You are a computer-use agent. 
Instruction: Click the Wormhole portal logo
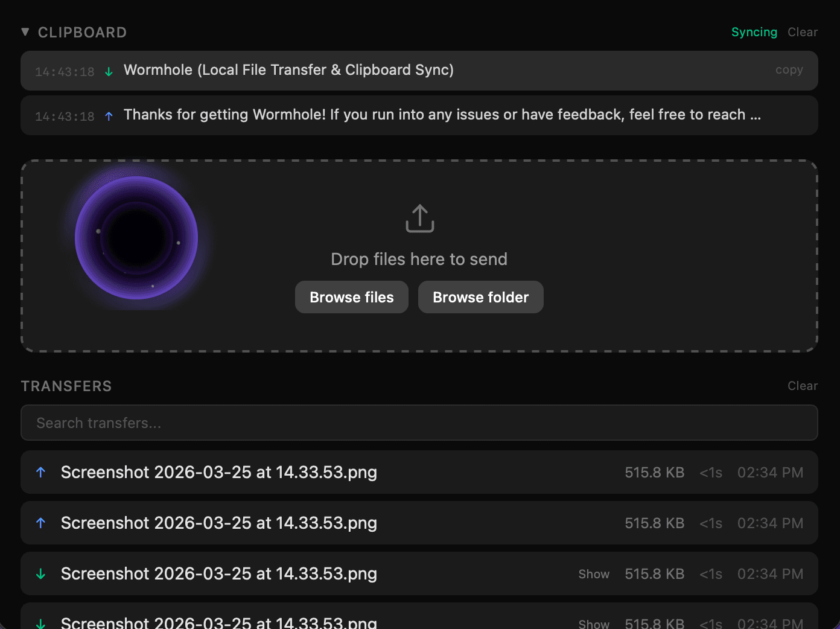coord(136,237)
